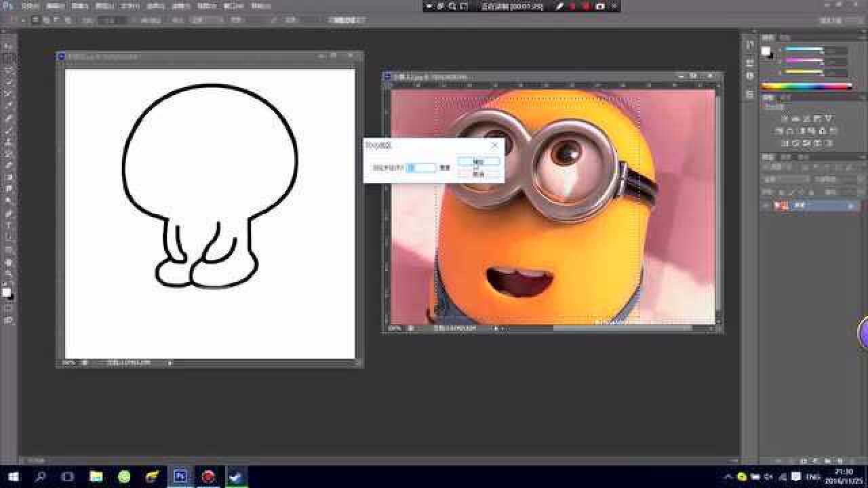
Task: Select the Rectangular Marquee tool
Action: pyautogui.click(x=9, y=58)
